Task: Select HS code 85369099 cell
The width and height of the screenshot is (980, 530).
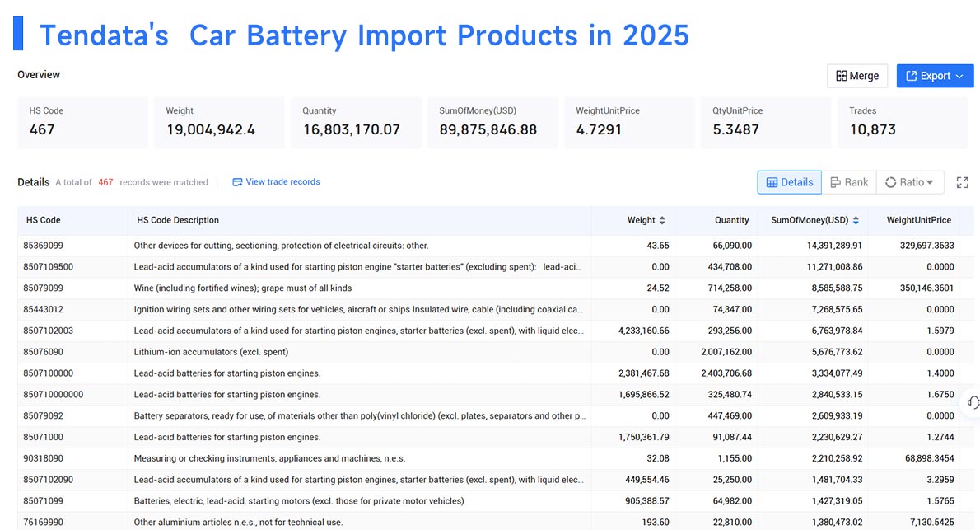Action: [43, 246]
